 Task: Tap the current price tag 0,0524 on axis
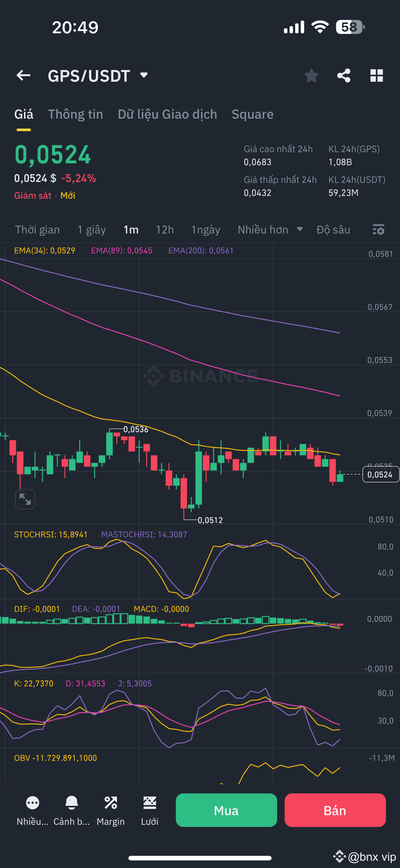[x=380, y=474]
